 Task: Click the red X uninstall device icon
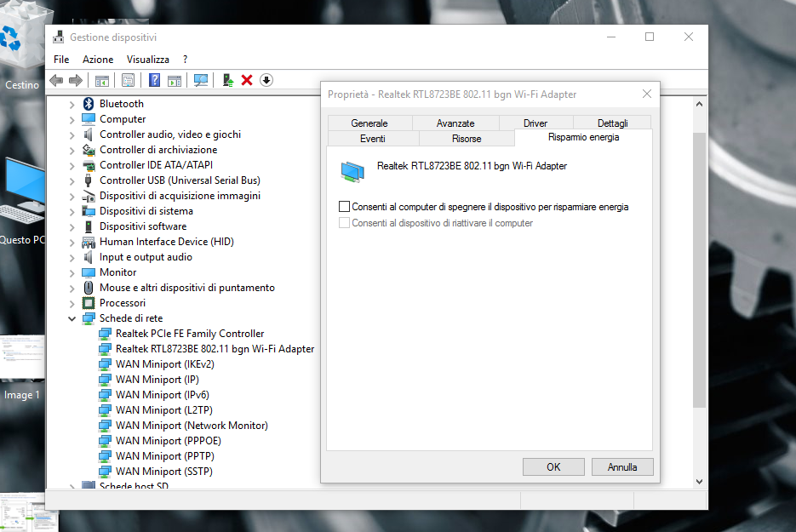pyautogui.click(x=247, y=80)
